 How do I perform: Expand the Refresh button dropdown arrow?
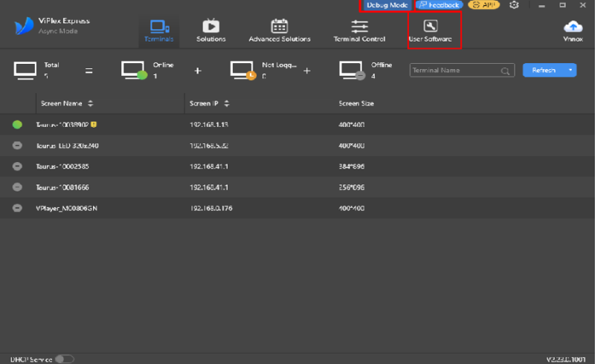[x=570, y=71]
